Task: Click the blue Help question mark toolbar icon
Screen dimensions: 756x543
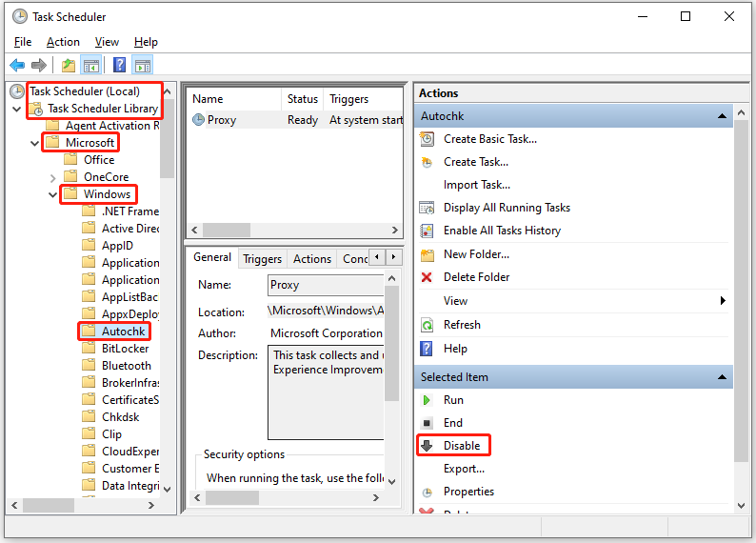Action: [119, 66]
